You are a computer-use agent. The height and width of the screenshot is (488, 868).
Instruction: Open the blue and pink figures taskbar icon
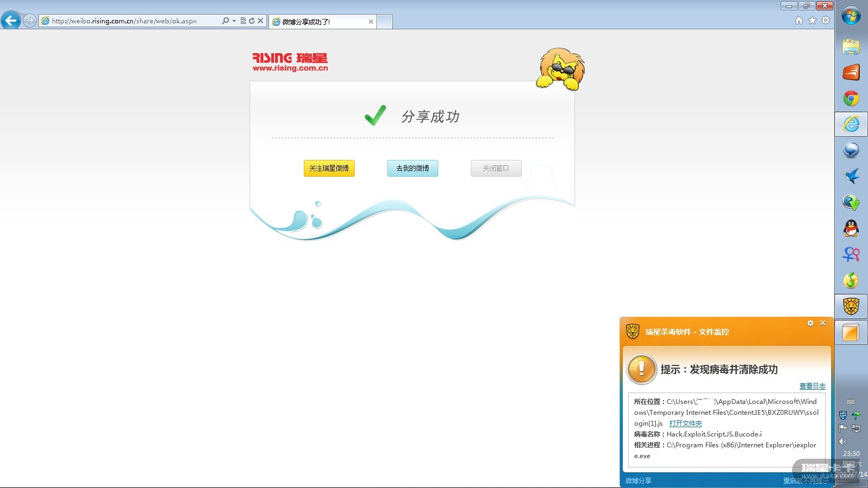coord(851,254)
